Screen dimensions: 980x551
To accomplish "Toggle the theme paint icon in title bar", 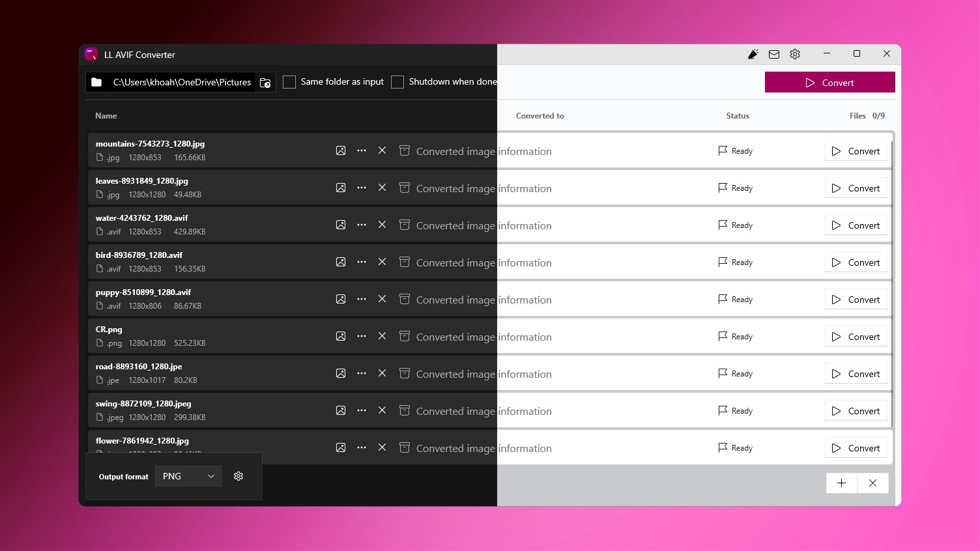I will click(x=753, y=54).
